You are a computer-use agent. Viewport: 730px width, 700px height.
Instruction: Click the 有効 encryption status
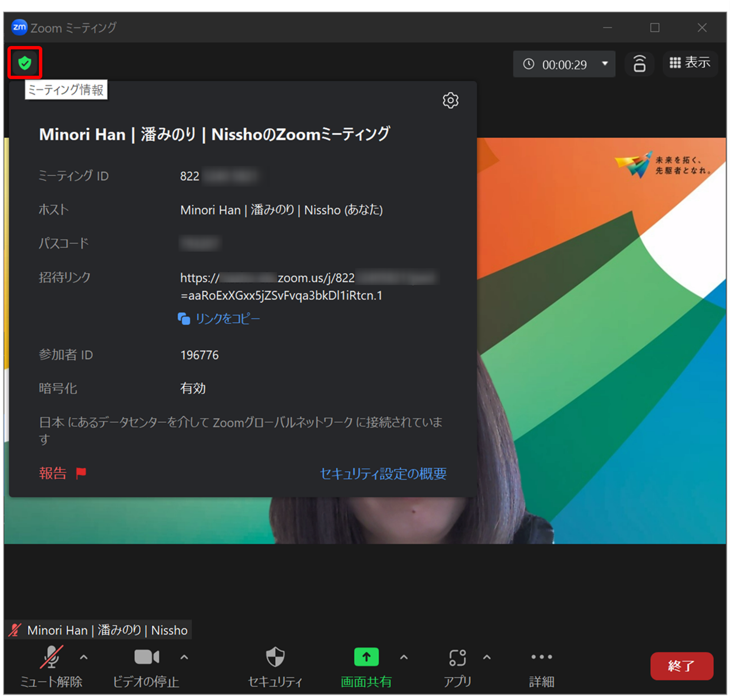[x=193, y=388]
